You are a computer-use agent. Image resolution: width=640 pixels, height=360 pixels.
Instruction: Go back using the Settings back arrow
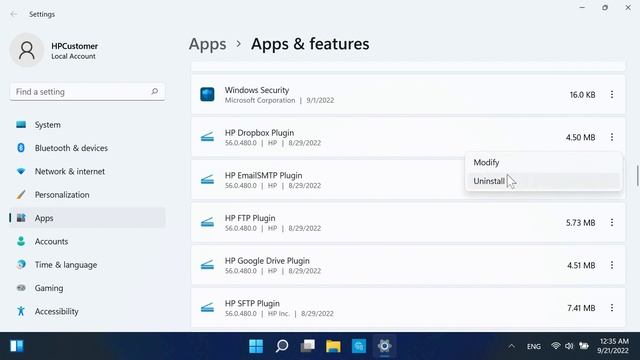[x=14, y=14]
